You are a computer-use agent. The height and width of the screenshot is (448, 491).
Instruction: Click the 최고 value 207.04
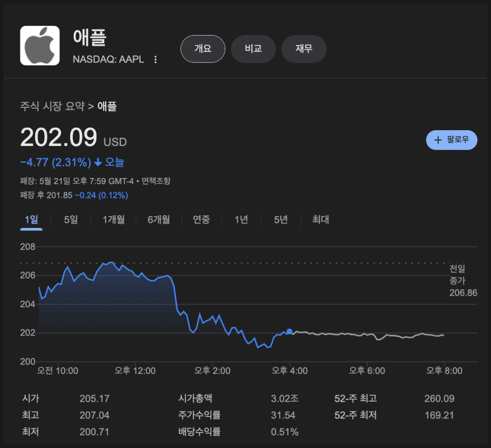[95, 415]
